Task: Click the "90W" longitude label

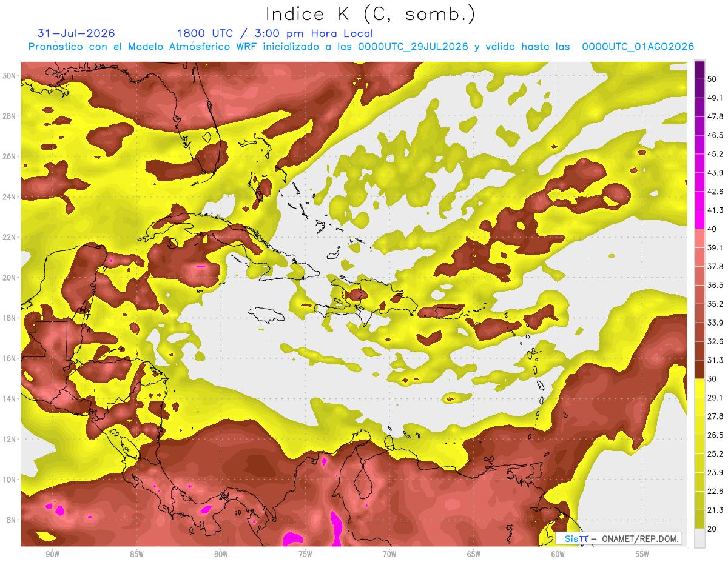Action: 52,554
